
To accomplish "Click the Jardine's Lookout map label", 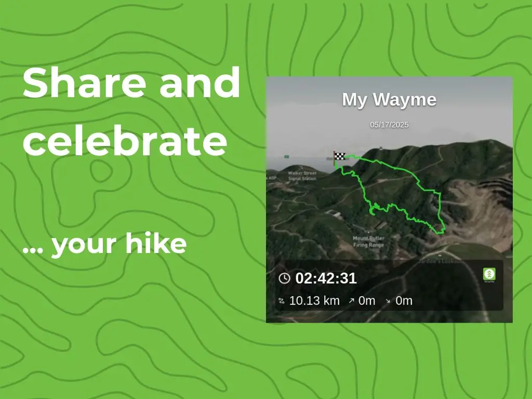I will coord(440,261).
